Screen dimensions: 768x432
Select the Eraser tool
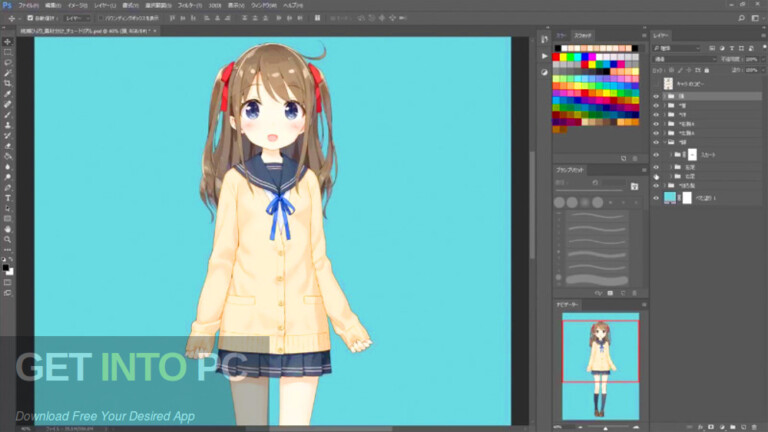click(7, 146)
